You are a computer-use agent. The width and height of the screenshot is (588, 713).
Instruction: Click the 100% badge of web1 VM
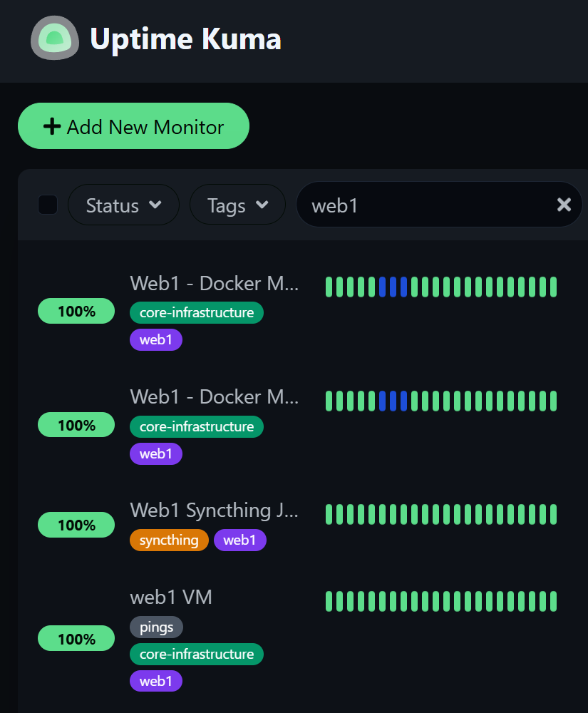click(x=76, y=638)
